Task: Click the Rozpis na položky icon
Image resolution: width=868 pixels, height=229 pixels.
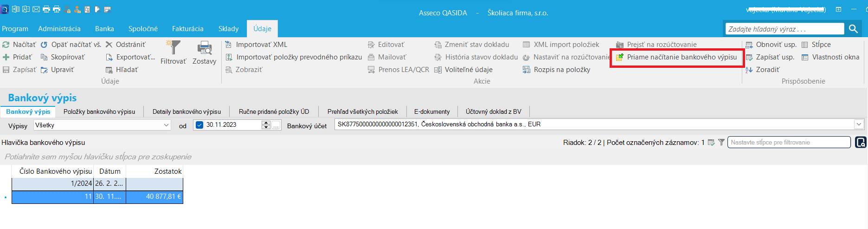Action: pos(526,70)
